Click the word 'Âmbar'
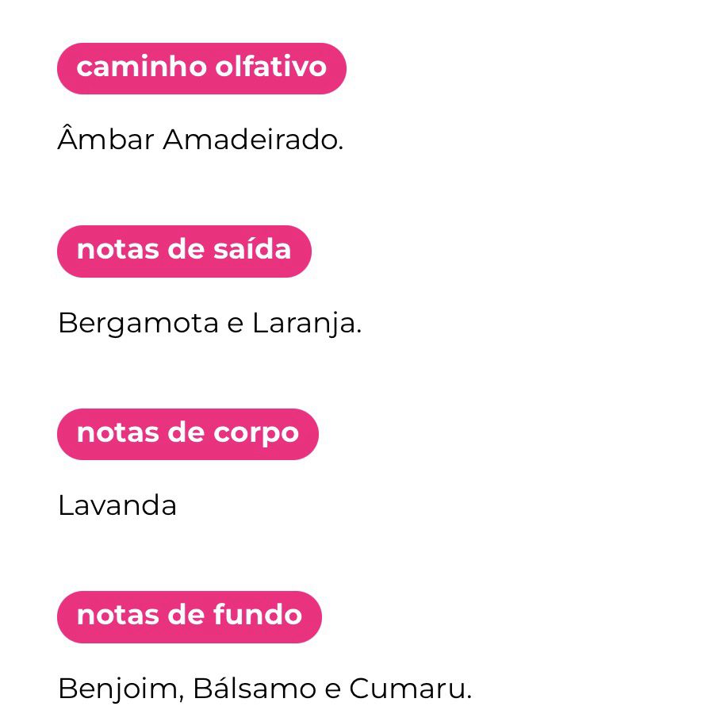 (x=105, y=140)
